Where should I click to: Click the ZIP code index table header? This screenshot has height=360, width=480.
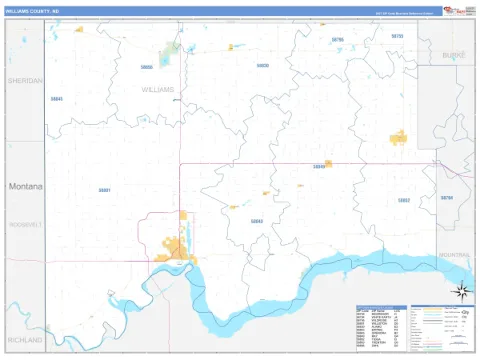[381, 307]
